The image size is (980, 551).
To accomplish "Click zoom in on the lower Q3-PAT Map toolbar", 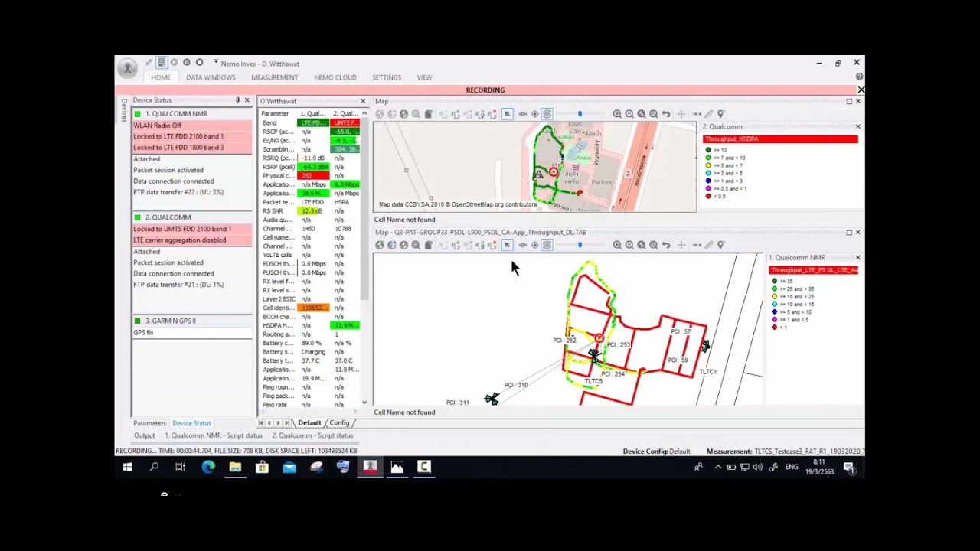I will point(617,245).
